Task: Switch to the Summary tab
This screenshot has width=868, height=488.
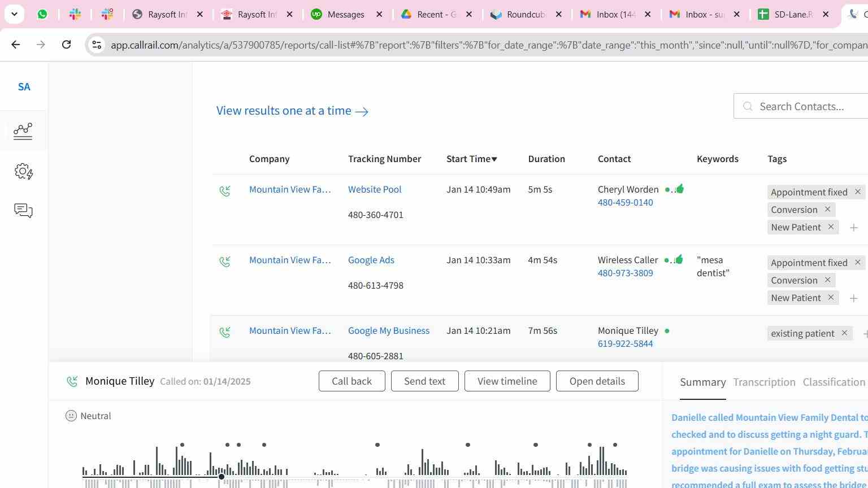Action: pos(703,382)
